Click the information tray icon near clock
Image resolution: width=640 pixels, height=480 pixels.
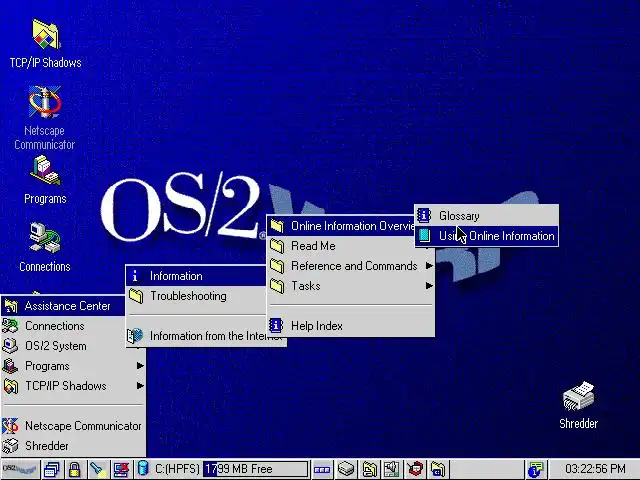(536, 469)
